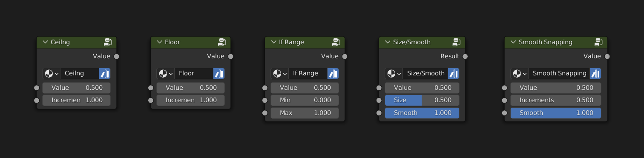Collapse the Ceilng node with its chevron
The image size is (644, 158).
point(45,42)
